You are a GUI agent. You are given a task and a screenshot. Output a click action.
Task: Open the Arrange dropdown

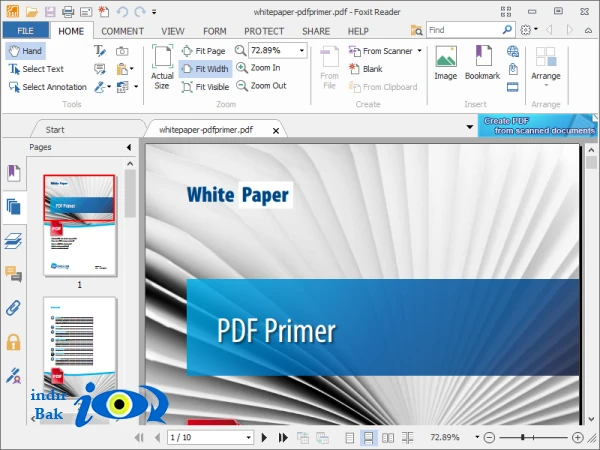(546, 67)
